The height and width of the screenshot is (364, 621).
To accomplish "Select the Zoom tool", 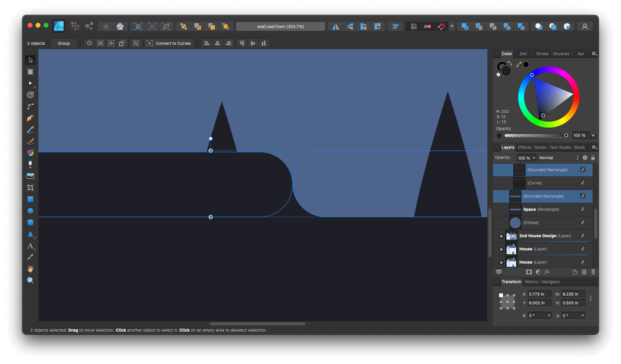I will tap(30, 280).
